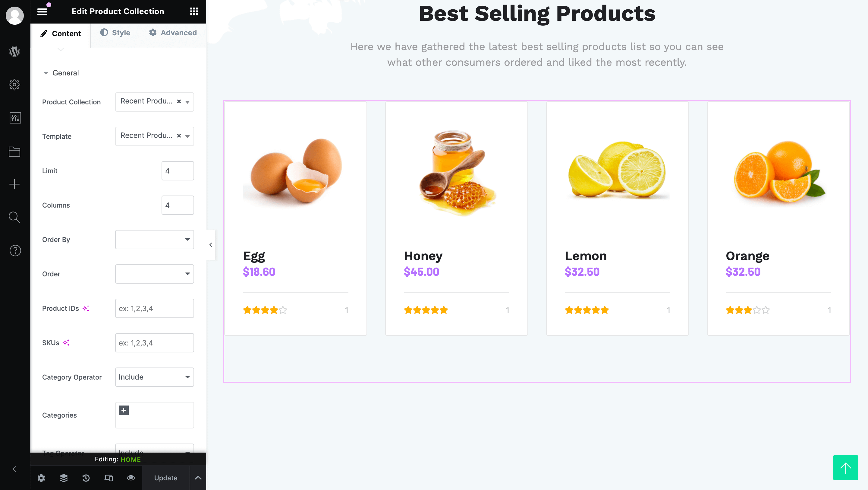Add a category with the plus button
Screen dimensions: 868x490
pos(124,410)
